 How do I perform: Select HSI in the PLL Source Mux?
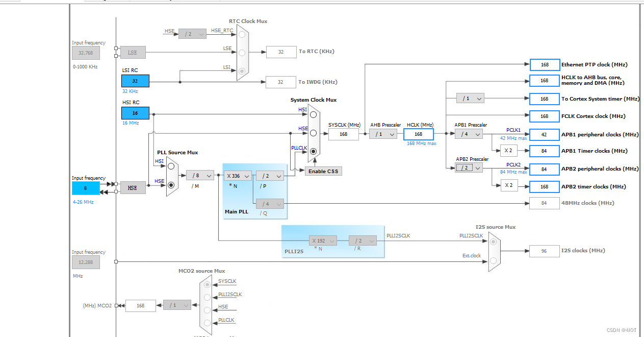[171, 166]
